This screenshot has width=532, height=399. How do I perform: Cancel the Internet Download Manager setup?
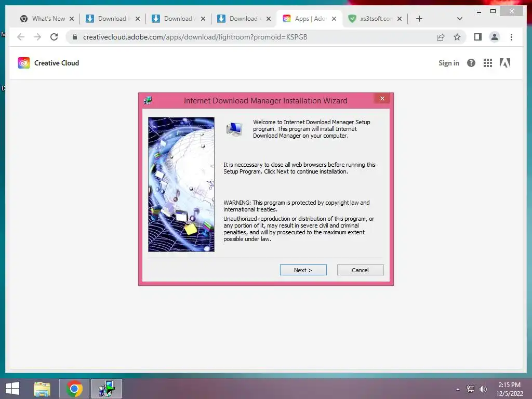click(360, 270)
